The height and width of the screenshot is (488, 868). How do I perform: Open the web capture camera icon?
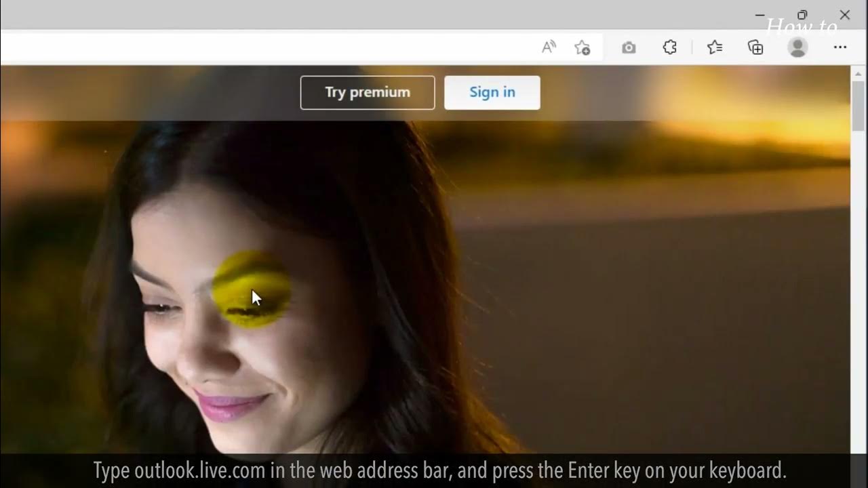(x=629, y=47)
